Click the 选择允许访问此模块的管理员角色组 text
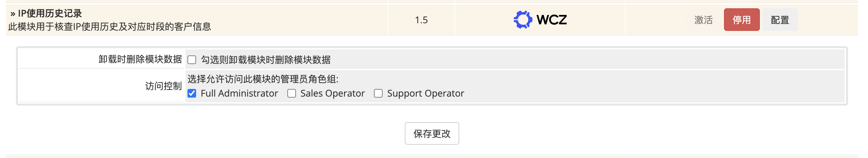 pyautogui.click(x=263, y=79)
